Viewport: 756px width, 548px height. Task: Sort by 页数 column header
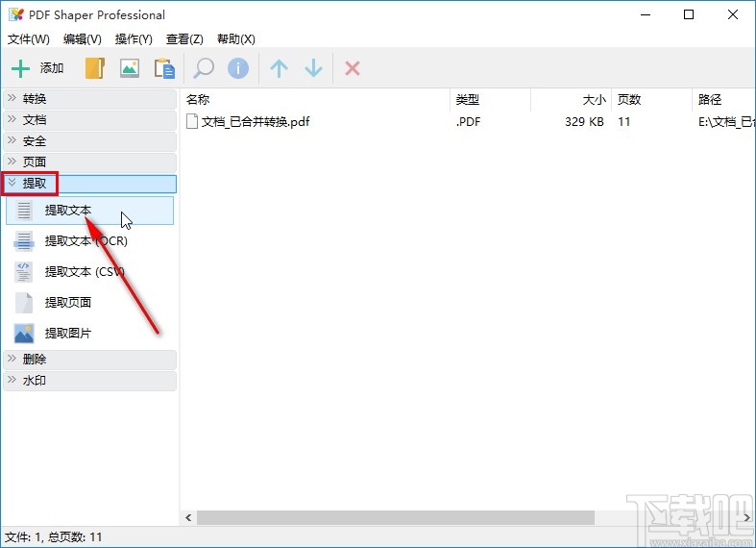(x=651, y=100)
